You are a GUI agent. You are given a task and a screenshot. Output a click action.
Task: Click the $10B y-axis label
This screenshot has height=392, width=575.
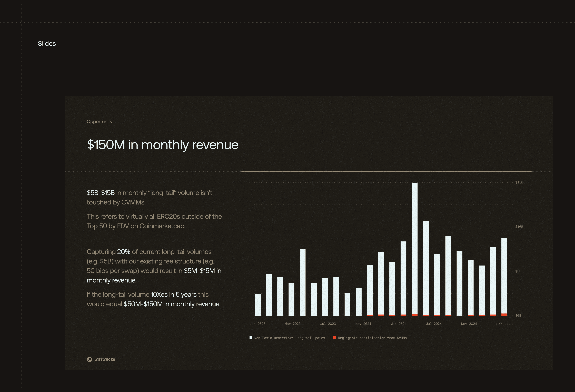(x=519, y=227)
